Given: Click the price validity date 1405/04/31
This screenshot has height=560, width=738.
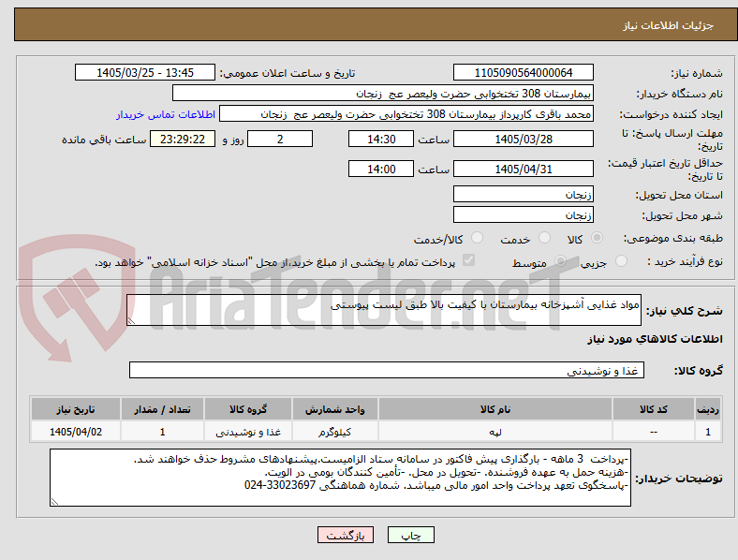Looking at the screenshot, I should [524, 169].
